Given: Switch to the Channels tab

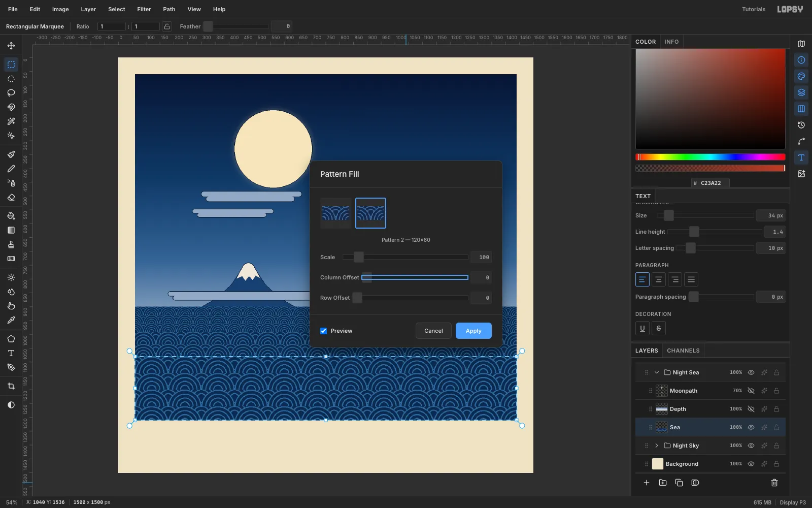Looking at the screenshot, I should [x=683, y=351].
